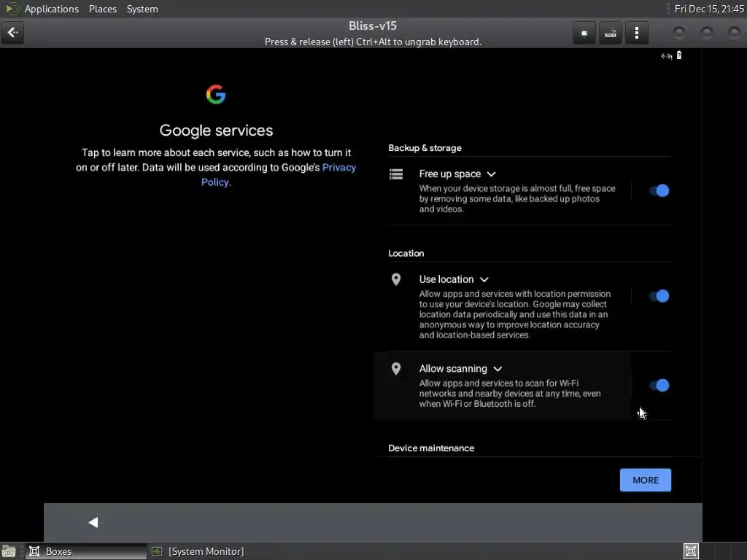Click the Google G logo
The width and height of the screenshot is (747, 560).
point(216,94)
